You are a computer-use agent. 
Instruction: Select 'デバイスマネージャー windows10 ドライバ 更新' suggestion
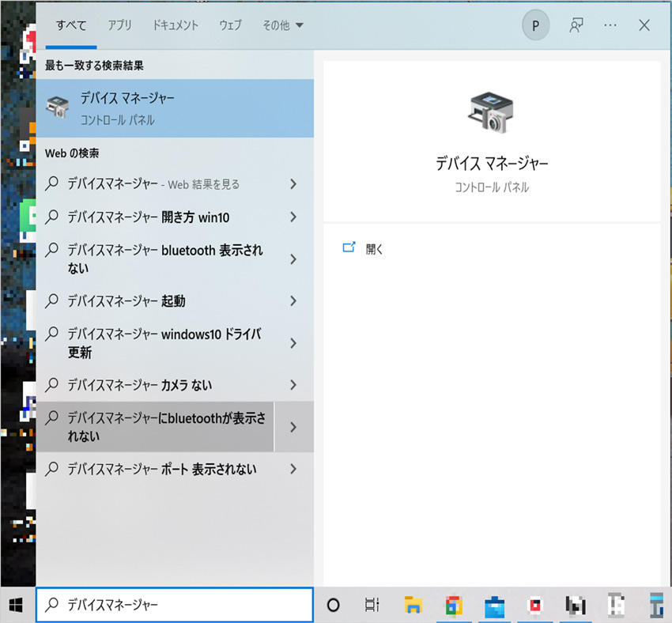point(155,343)
